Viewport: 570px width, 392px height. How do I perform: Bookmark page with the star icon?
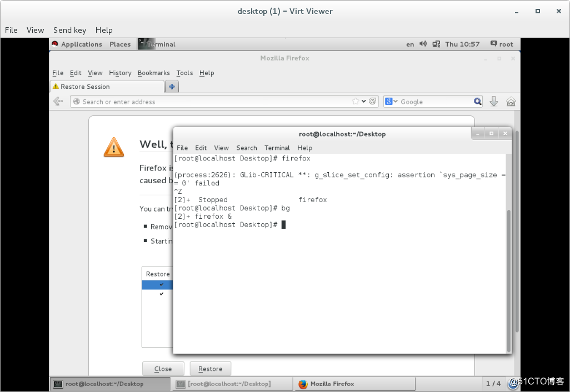356,102
